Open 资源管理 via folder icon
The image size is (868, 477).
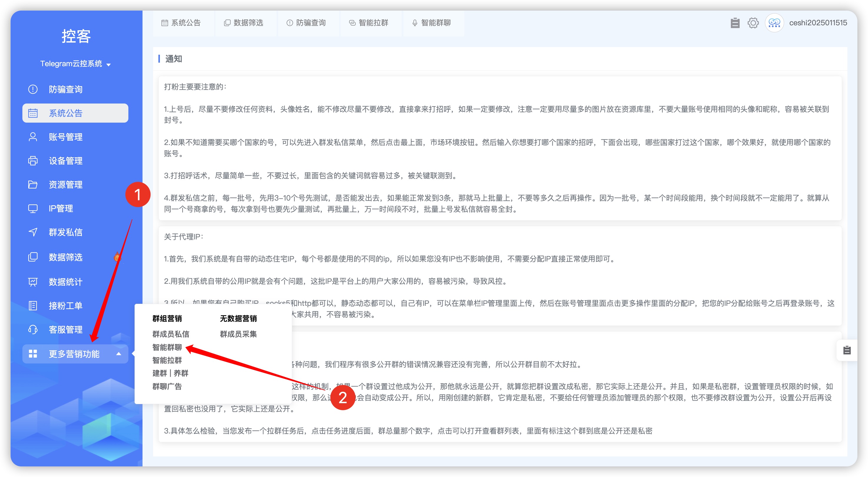33,184
